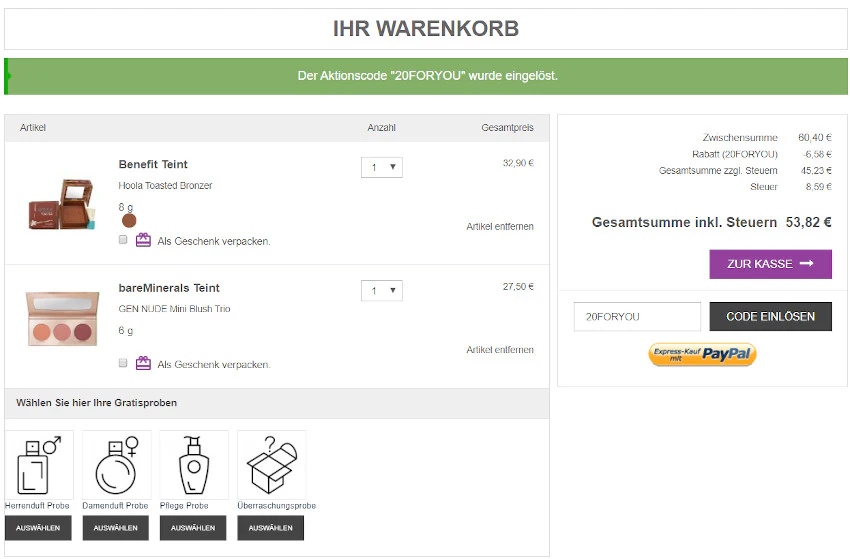Click the bronzer color swatch under 8 g

(129, 221)
